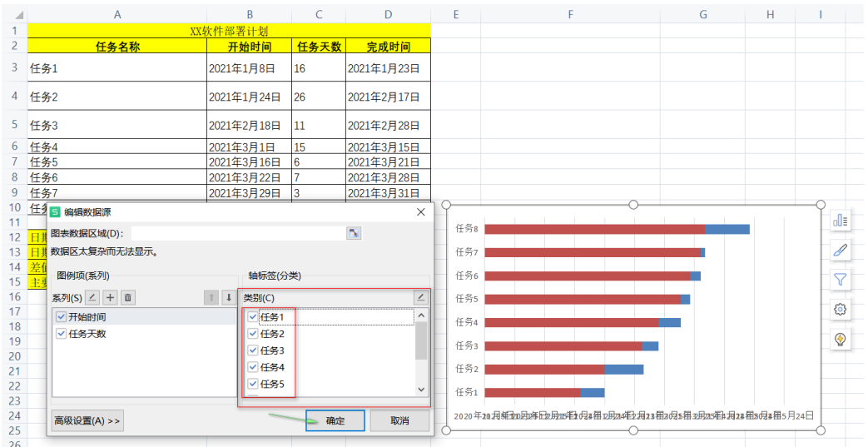Edit series using the pencil icon
Screen dimensions: 868x447
point(92,297)
